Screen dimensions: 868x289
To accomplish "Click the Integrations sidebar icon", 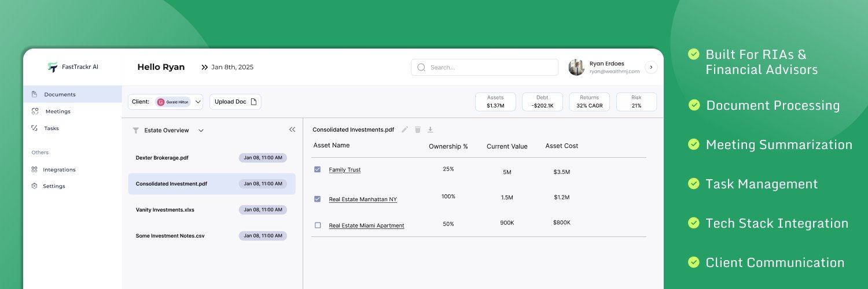I will point(34,169).
